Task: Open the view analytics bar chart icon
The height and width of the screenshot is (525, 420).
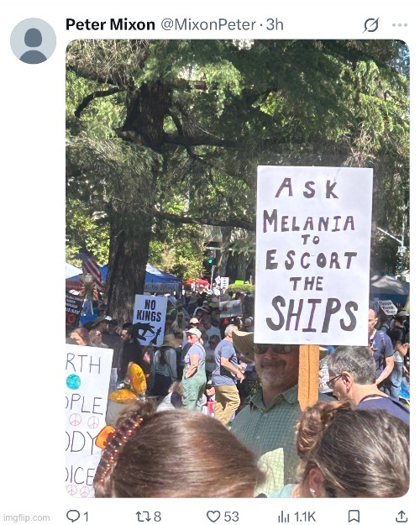Action: click(x=284, y=517)
